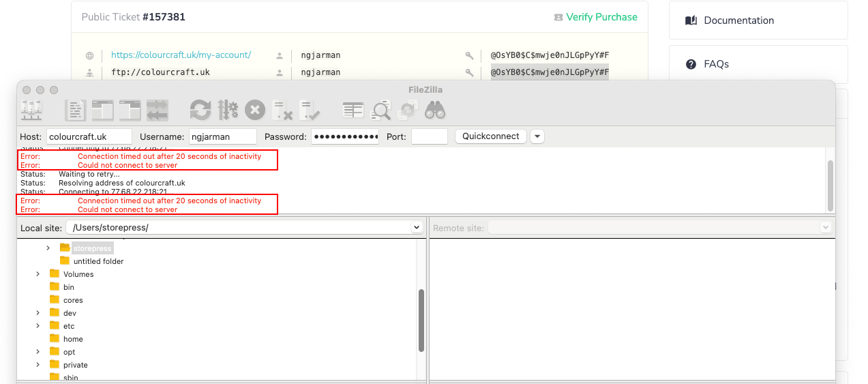Click the local directory tree scrollbar
Screen dimensions: 868x384
pyautogui.click(x=421, y=321)
